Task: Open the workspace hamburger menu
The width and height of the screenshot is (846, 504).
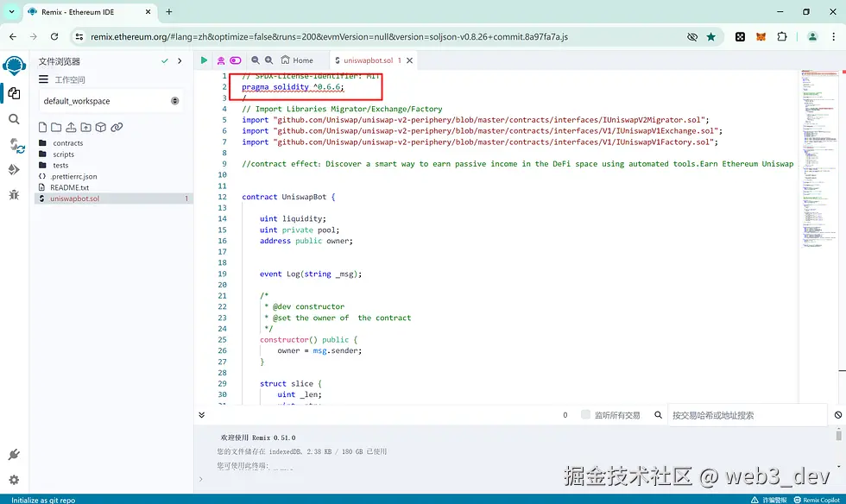Action: [x=44, y=79]
